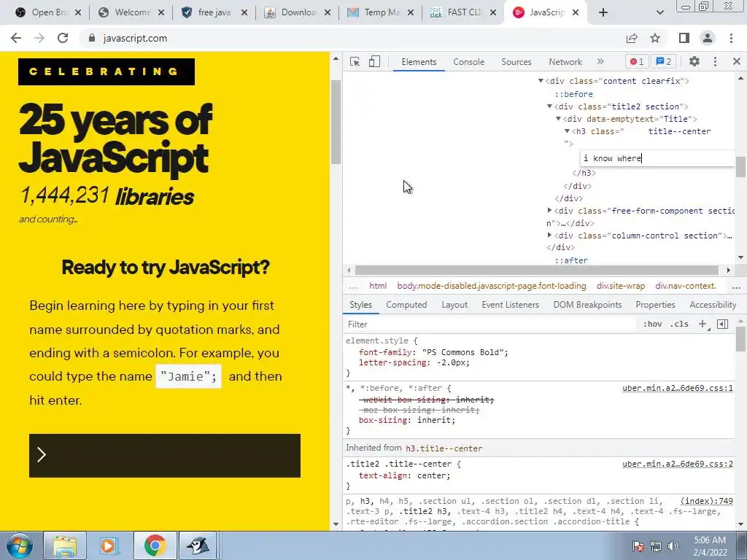Open the DOM Breakpoints tab
The image size is (747, 560).
[587, 305]
